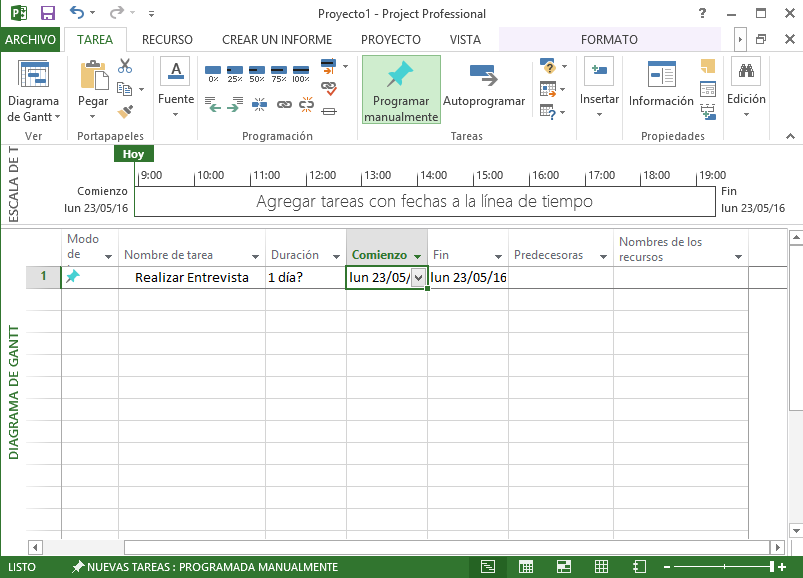Toggle Programar manualmente mode
Viewport: 803px width, 578px height.
(400, 90)
